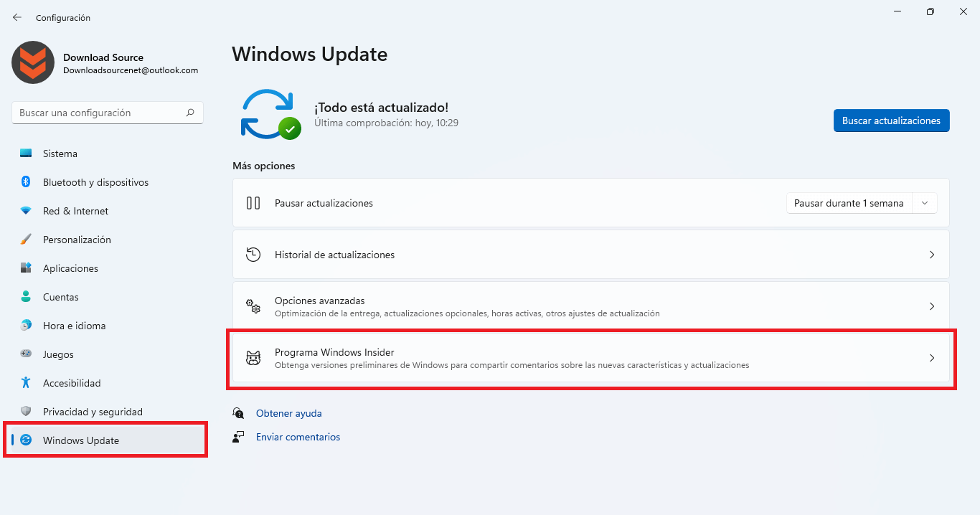The image size is (980, 515).
Task: Click the Aplicaciones icon in sidebar
Action: click(x=26, y=268)
